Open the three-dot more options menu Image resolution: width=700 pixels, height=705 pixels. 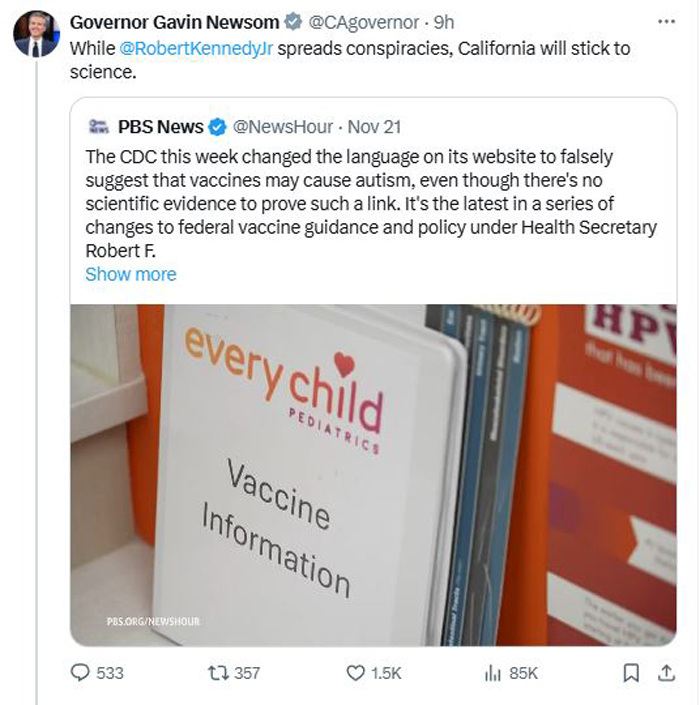click(665, 21)
